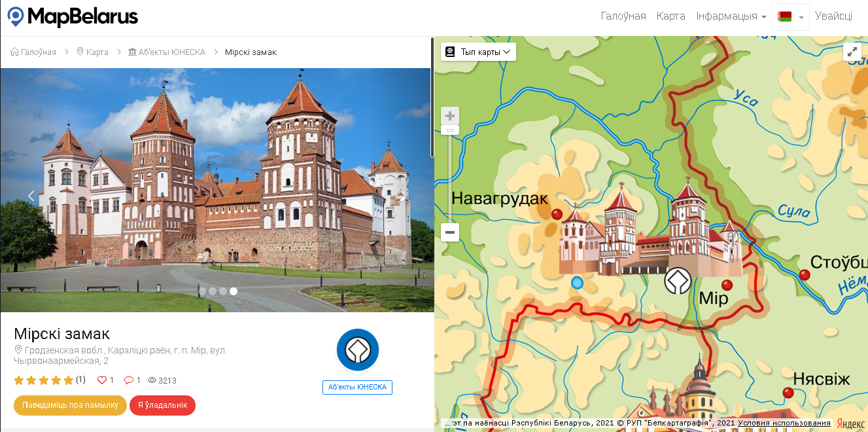The width and height of the screenshot is (868, 432).
Task: Select first carousel indicator dot
Action: (x=202, y=291)
